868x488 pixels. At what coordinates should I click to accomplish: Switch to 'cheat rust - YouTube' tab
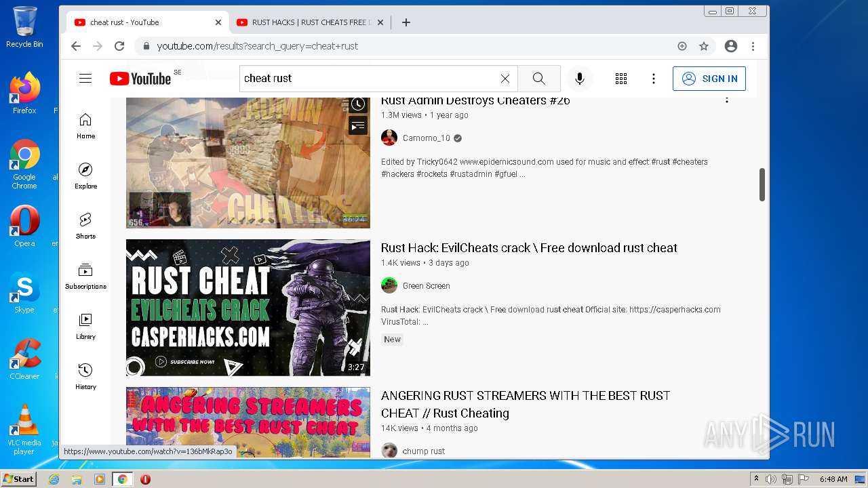pos(147,22)
